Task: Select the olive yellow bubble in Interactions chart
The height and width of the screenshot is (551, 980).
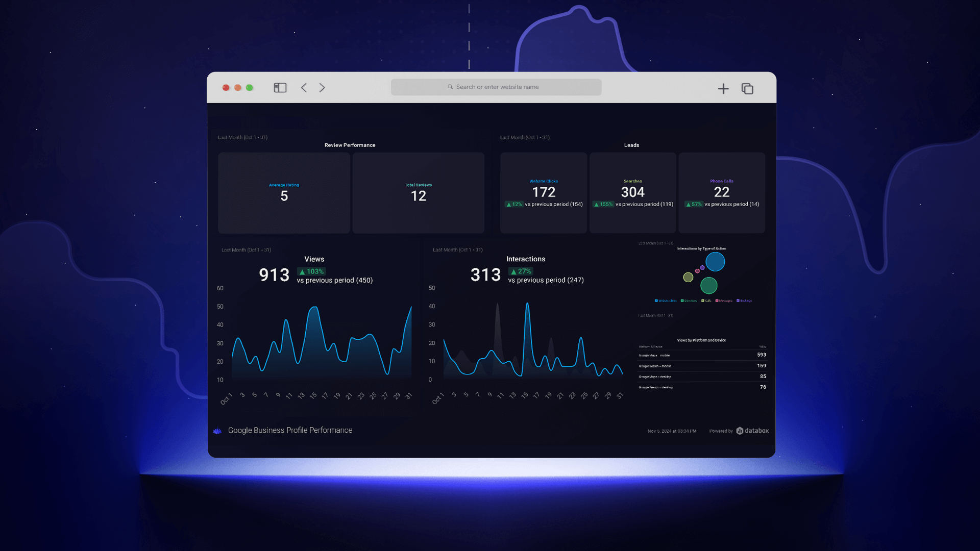Action: 688,277
